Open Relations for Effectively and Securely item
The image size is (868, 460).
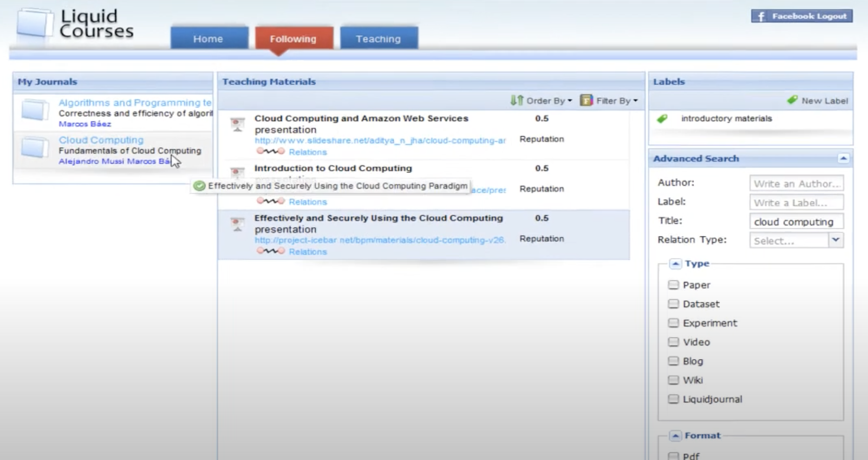(x=308, y=252)
